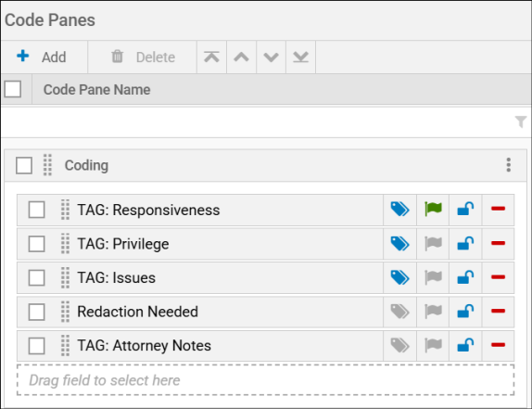Click the filter funnel icon
The image size is (532, 409).
coord(521,121)
